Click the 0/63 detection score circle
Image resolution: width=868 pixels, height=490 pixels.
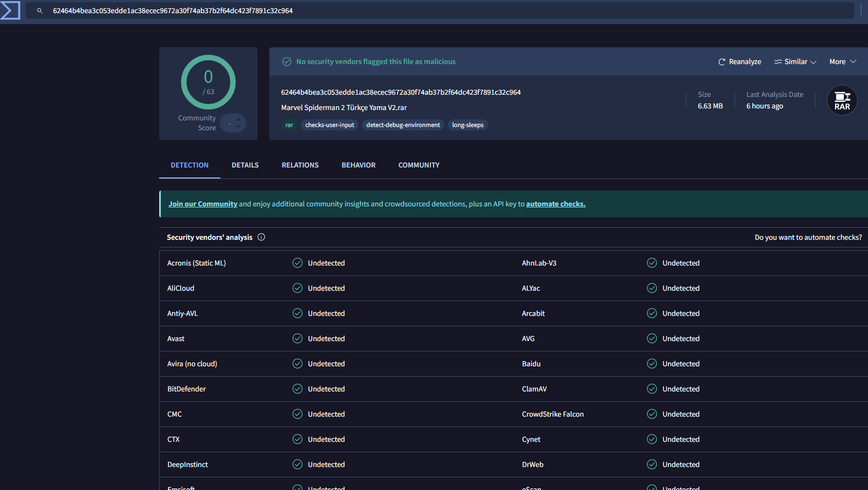tap(208, 82)
